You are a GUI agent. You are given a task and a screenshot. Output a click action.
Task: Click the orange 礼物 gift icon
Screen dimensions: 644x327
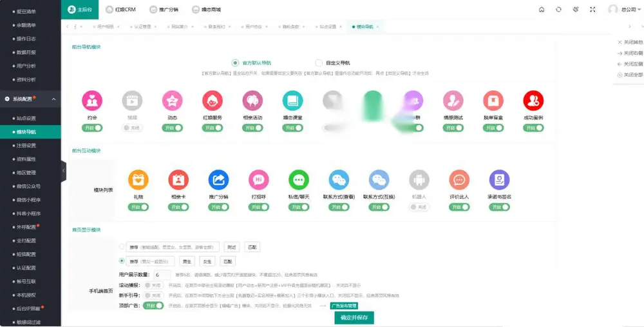tap(138, 180)
